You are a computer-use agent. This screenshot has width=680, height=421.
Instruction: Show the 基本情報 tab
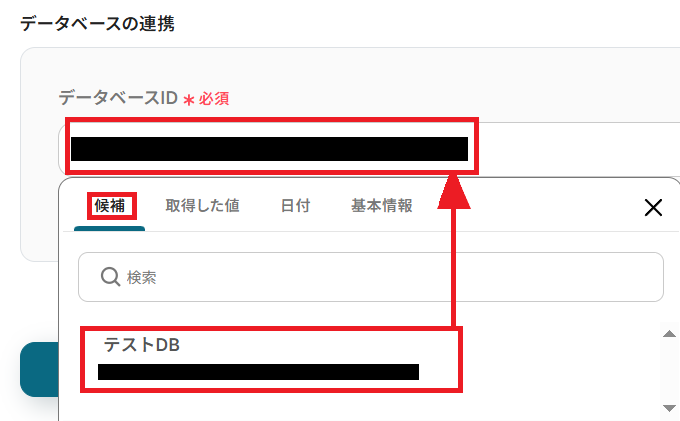point(382,206)
